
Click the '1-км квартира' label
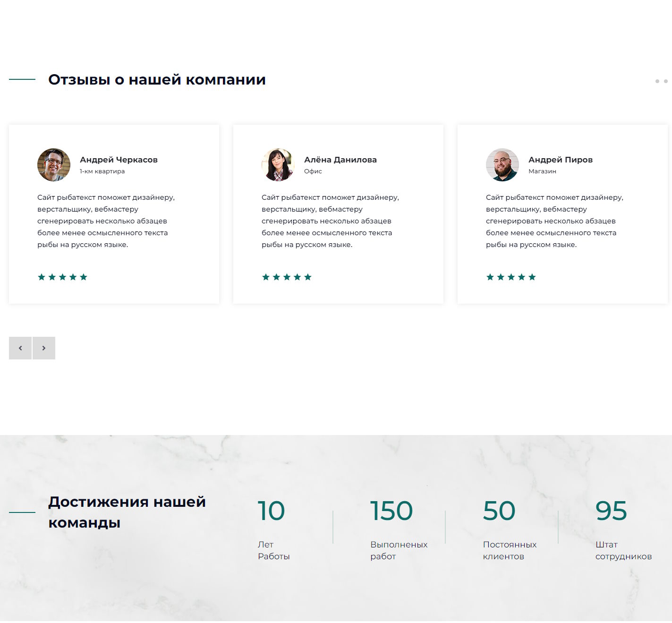102,171
